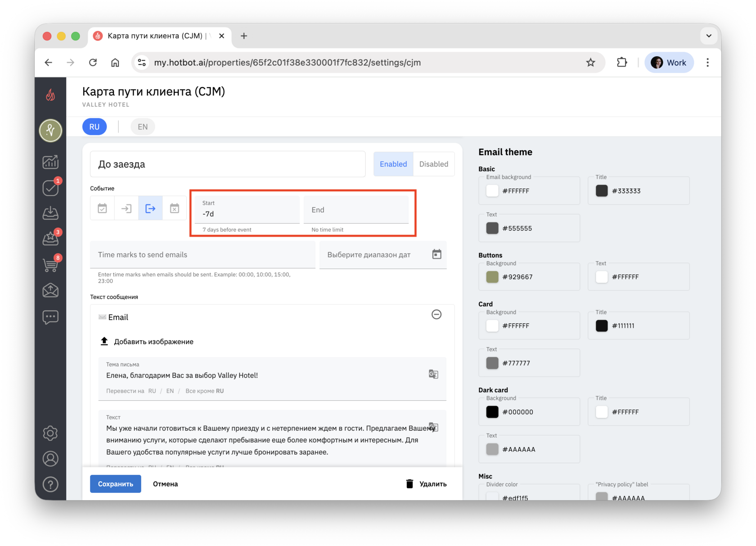Click the Time marks to send emails field
This screenshot has width=756, height=546.
coord(202,255)
